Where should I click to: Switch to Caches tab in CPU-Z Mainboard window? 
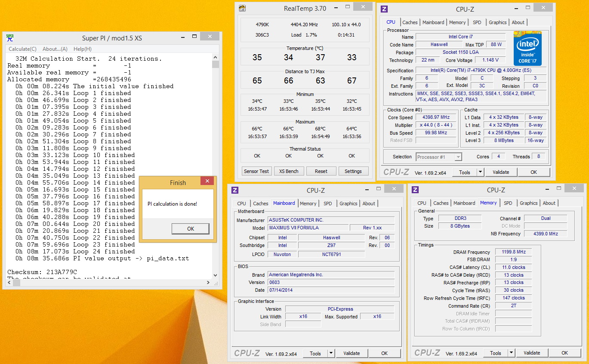click(260, 204)
